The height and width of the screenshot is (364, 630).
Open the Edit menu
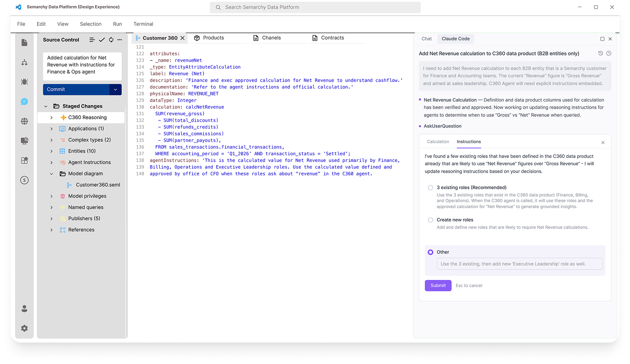[x=41, y=24]
